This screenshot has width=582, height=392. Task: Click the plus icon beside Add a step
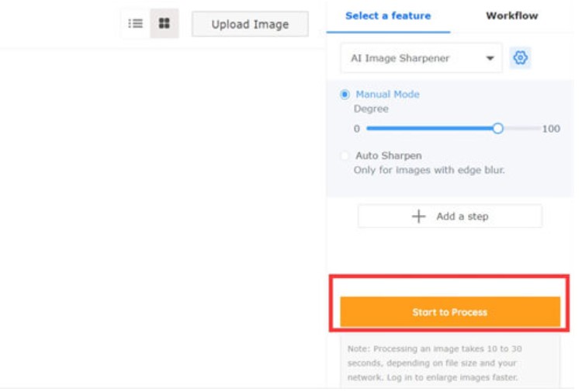[419, 217]
